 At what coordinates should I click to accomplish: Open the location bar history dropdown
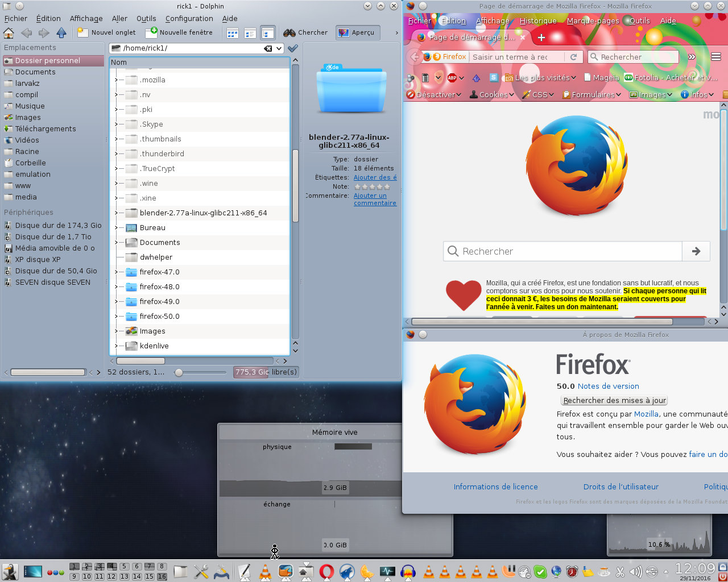pos(279,48)
